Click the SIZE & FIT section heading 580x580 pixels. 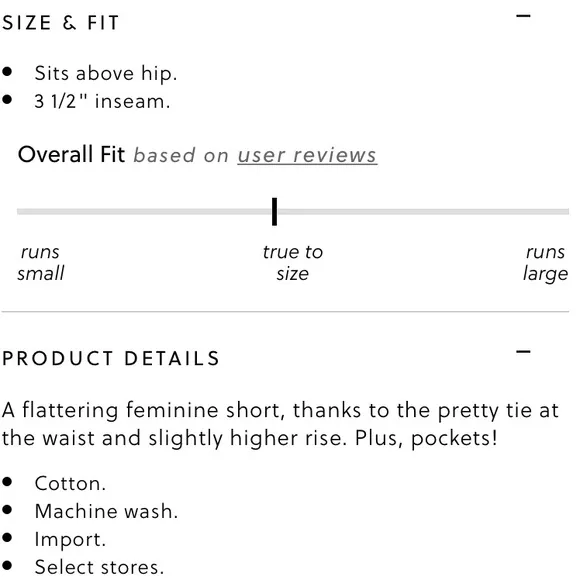click(x=61, y=23)
